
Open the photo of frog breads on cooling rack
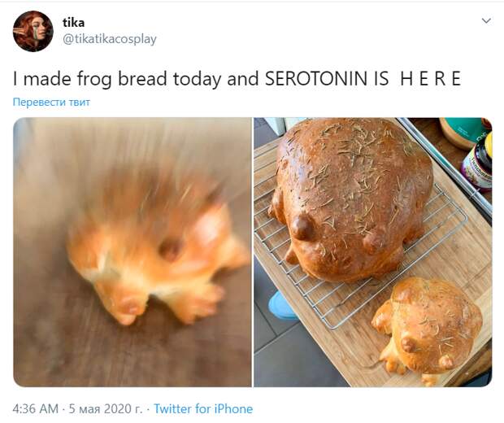coord(373,252)
